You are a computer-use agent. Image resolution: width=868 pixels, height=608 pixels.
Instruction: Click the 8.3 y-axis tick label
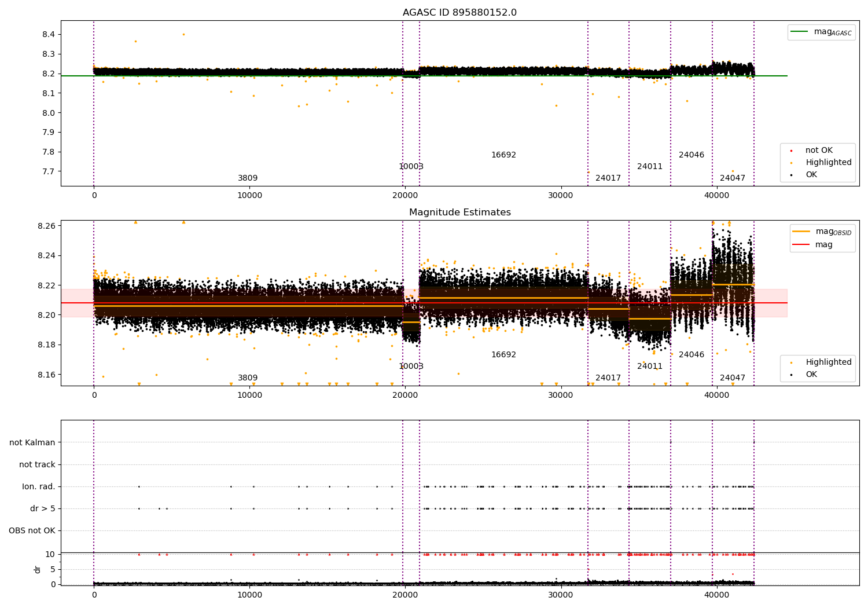pyautogui.click(x=49, y=54)
